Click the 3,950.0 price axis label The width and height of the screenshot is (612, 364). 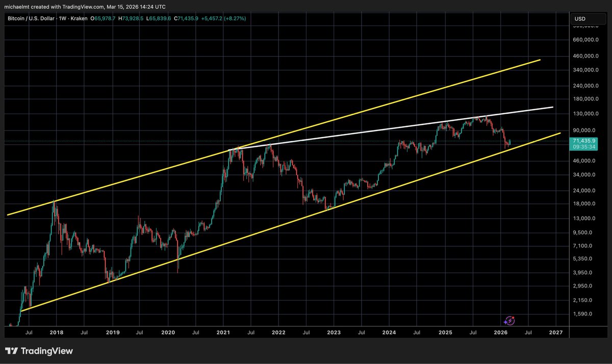583,272
